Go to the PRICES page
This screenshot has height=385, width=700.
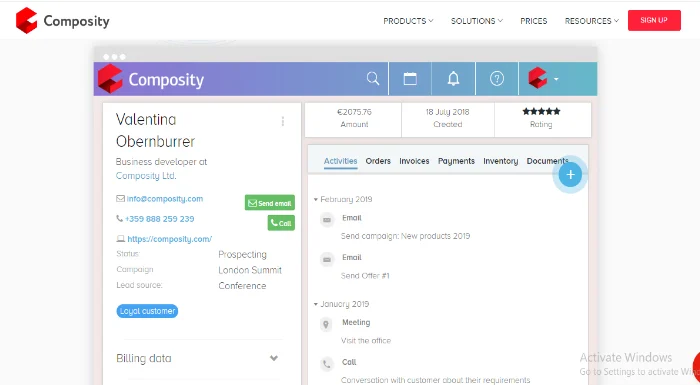click(x=533, y=21)
